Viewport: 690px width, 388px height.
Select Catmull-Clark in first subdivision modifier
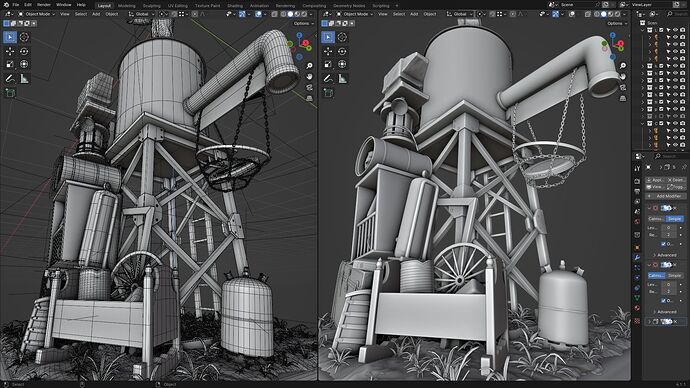pyautogui.click(x=656, y=219)
